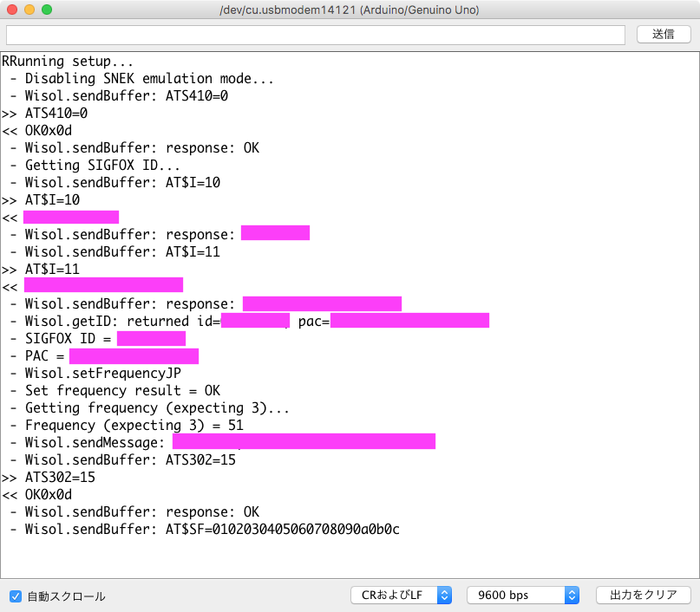The image size is (700, 612).
Task: Click the '>> AT$I=11' output line
Action: point(41,270)
